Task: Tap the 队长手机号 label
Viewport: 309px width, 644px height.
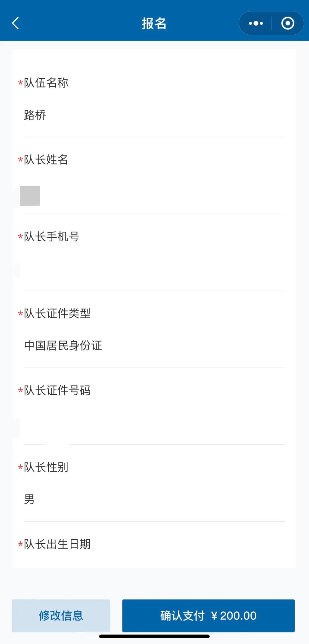Action: pos(51,236)
